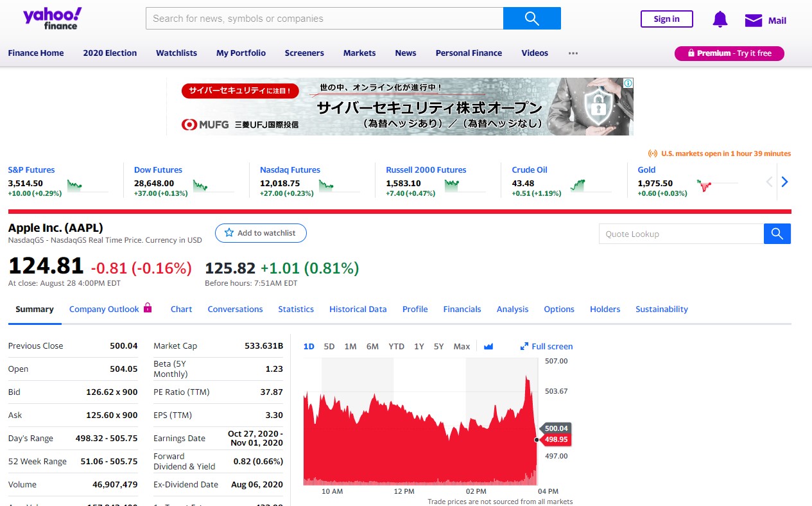Open the 2020 Election menu item

[x=110, y=53]
